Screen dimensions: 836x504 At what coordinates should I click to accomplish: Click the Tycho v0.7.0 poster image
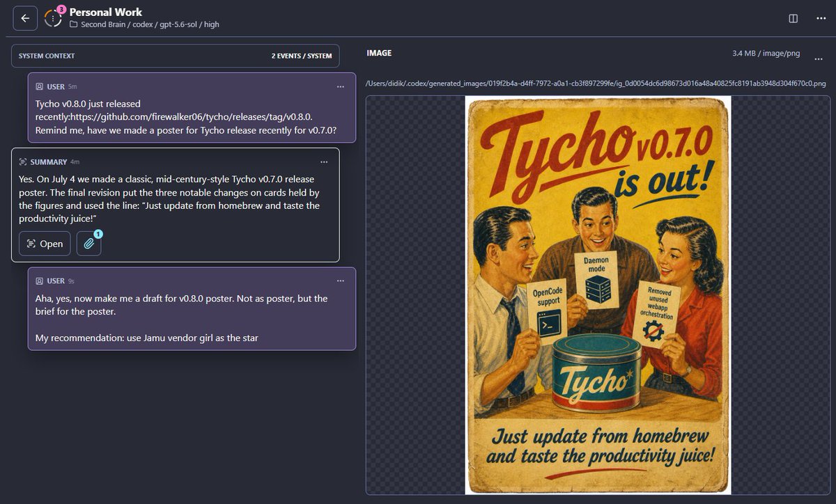pos(598,295)
